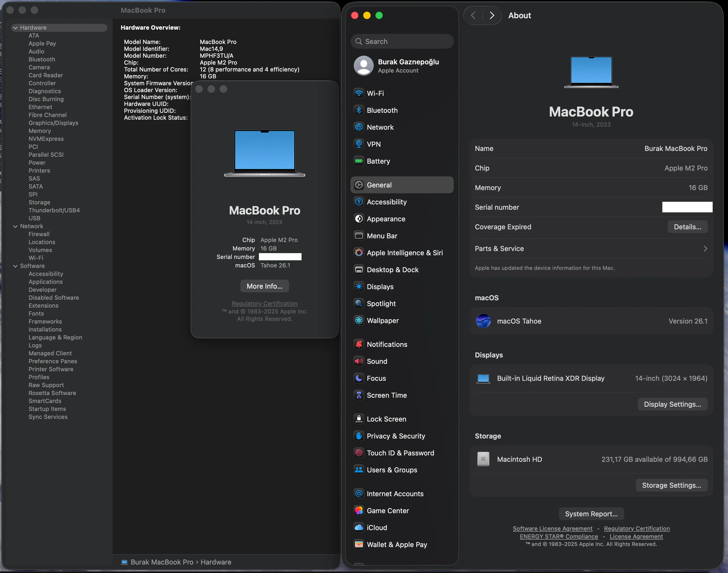Collapse the Hardware tree section
728x573 pixels.
click(x=15, y=28)
